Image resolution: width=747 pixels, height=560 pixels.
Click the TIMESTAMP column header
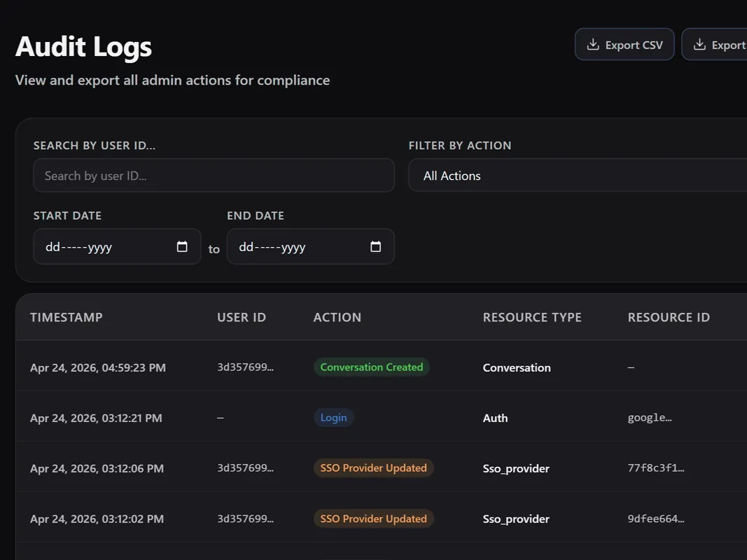67,318
